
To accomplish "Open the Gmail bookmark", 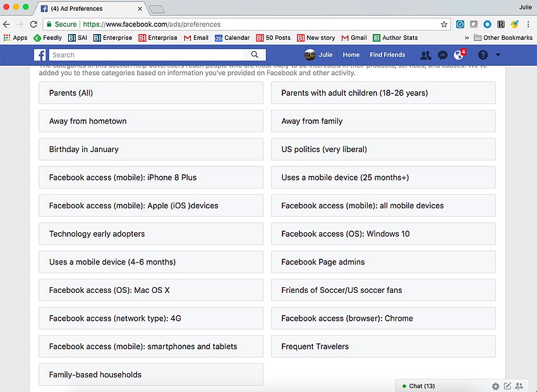I will [x=354, y=38].
